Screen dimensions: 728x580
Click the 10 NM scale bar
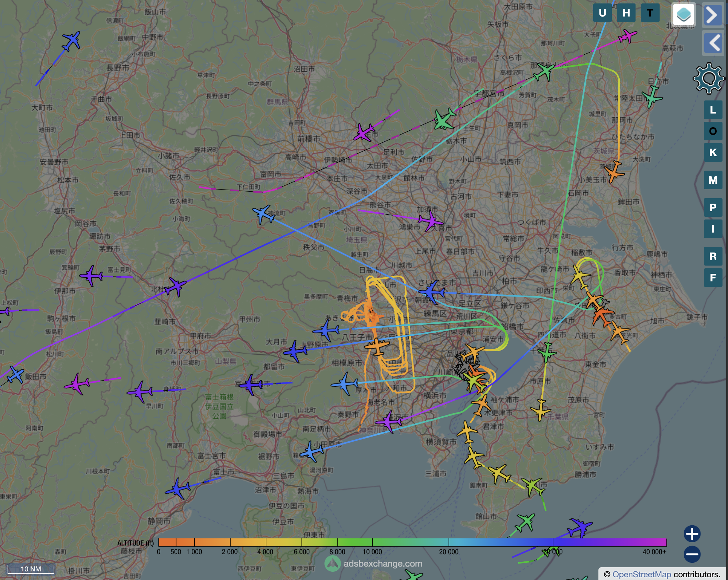point(31,569)
